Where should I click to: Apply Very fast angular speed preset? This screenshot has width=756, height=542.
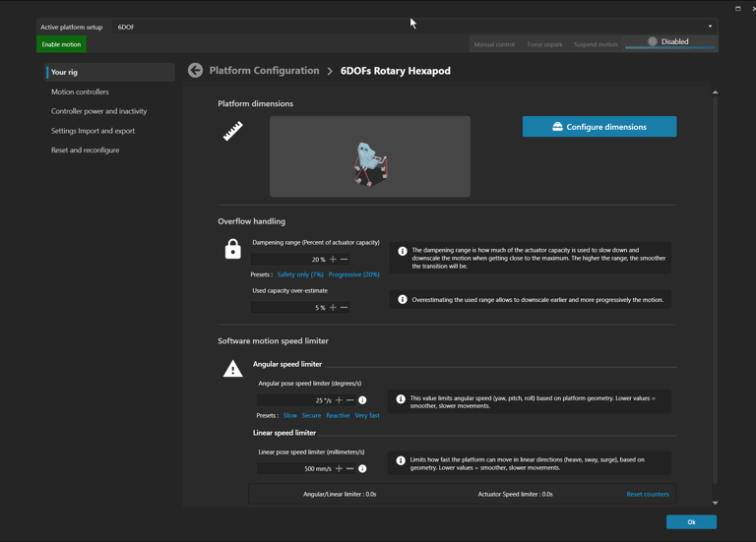click(367, 415)
